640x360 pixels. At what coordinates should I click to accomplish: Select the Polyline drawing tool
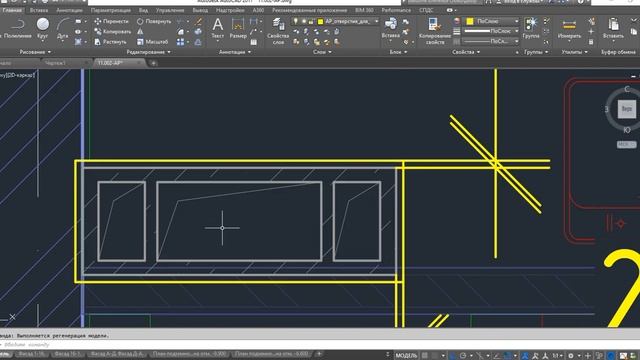(x=17, y=28)
